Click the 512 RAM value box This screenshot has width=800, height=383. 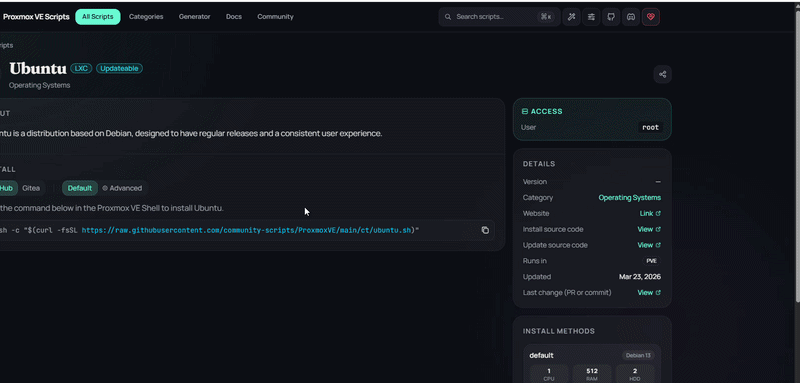(x=592, y=373)
